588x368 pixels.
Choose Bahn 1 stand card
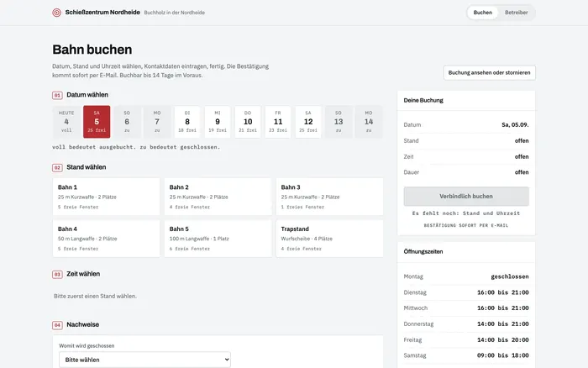pos(106,197)
